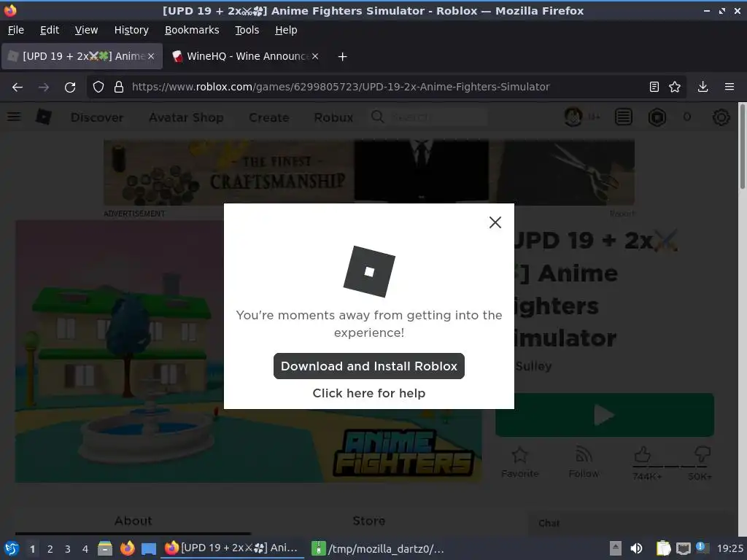Click the Craftsmanship advertisement banner
The height and width of the screenshot is (560, 747).
[368, 172]
